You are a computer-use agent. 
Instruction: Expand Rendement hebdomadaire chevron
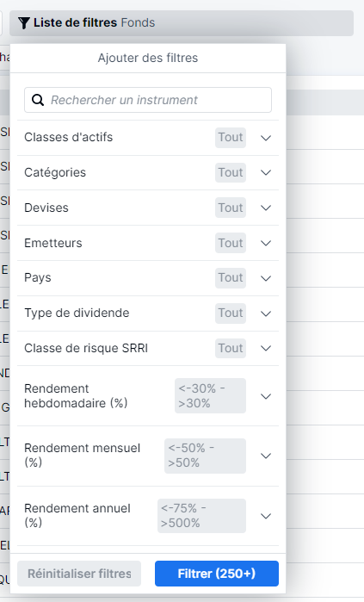[266, 396]
